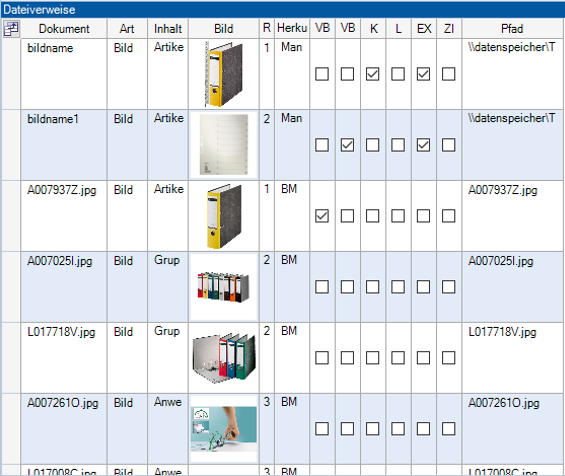The width and height of the screenshot is (565, 476).
Task: Select the yellow binder thumbnail for bildname
Action: pos(223,74)
